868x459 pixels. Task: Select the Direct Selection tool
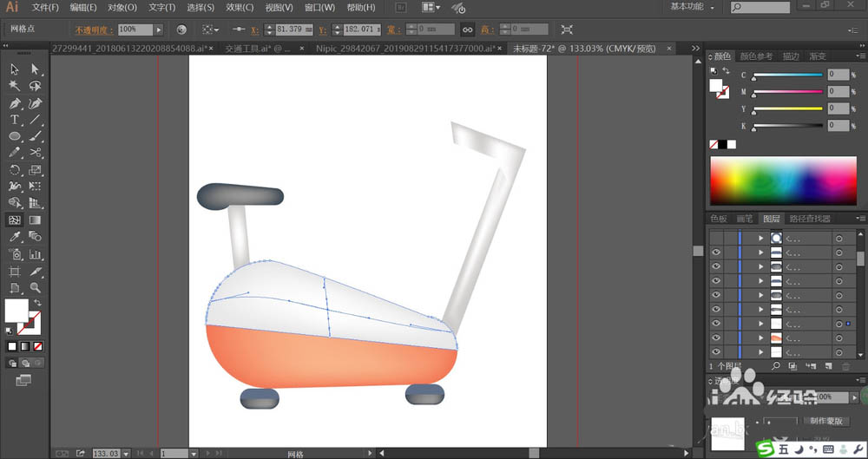coord(36,69)
